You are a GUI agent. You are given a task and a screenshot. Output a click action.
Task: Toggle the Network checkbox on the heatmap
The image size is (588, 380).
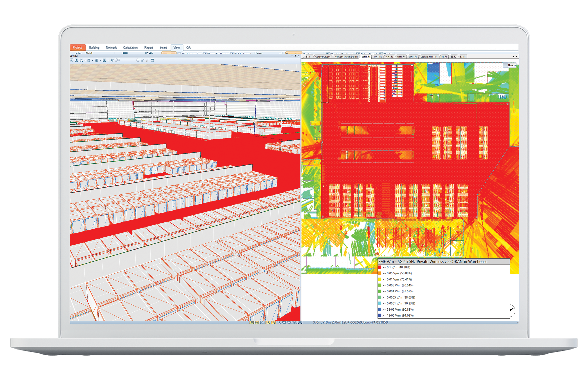505,65
